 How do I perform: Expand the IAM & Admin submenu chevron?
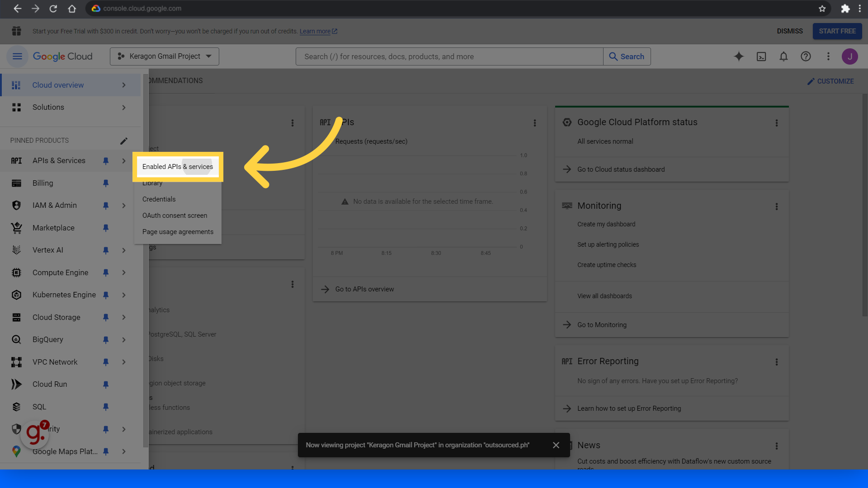(x=124, y=206)
